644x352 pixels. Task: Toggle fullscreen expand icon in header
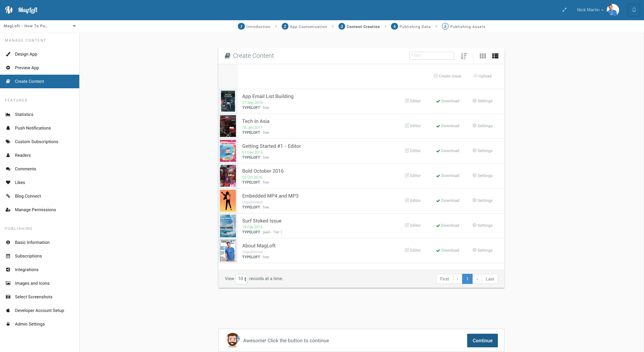[564, 10]
